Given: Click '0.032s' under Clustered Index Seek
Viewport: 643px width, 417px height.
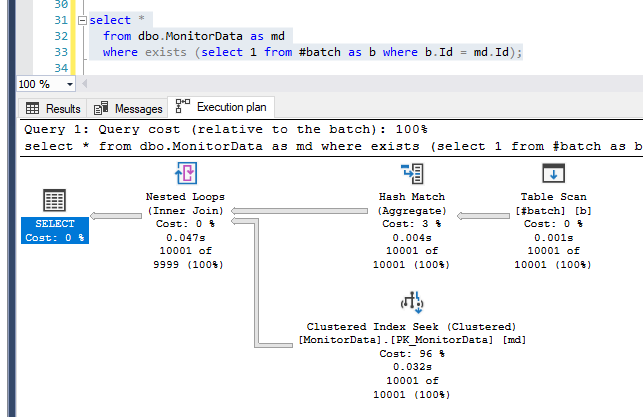Looking at the screenshot, I should [412, 367].
